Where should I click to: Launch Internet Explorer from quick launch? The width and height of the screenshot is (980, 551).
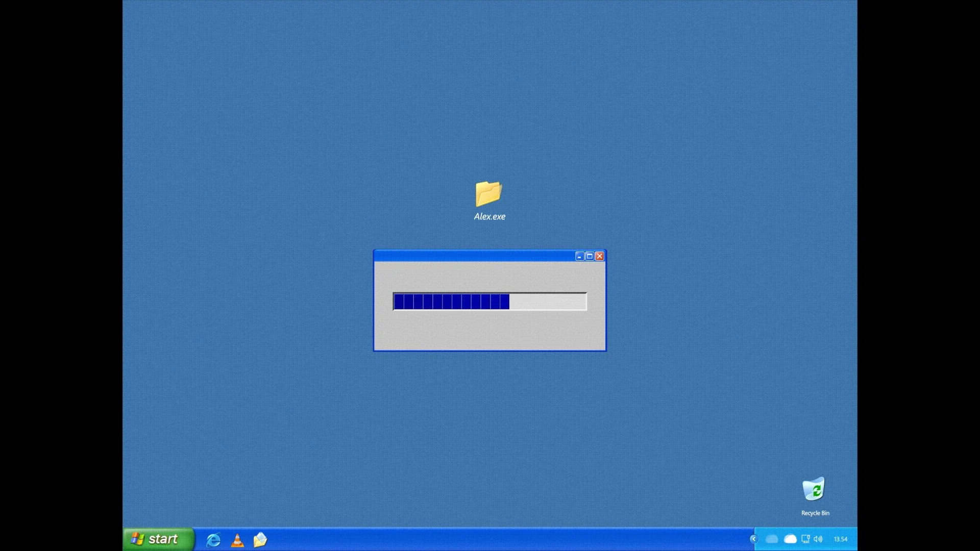tap(213, 540)
